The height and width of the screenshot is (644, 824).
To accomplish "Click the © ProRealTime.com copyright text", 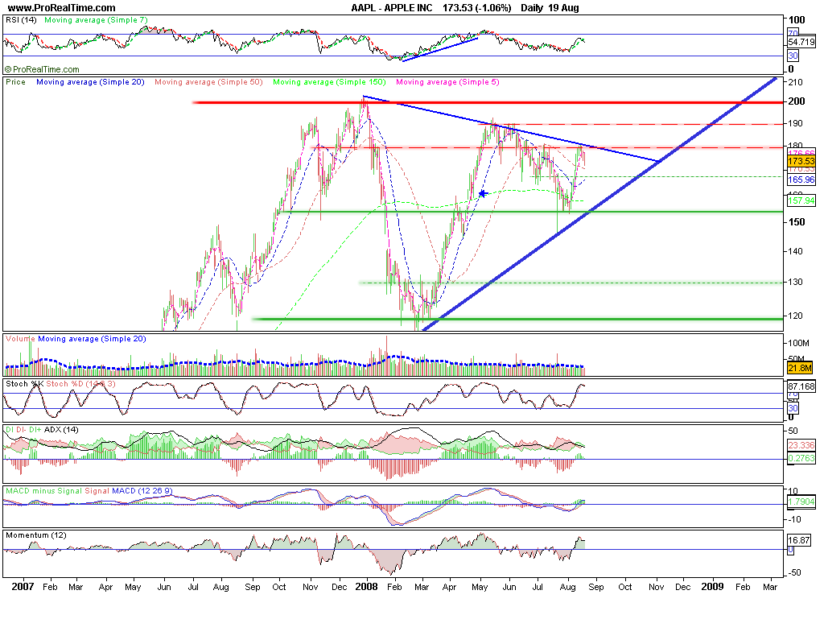I will 42,69.
